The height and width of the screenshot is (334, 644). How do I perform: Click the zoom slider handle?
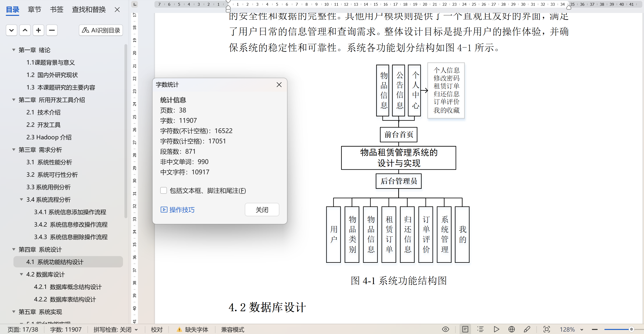point(631,329)
